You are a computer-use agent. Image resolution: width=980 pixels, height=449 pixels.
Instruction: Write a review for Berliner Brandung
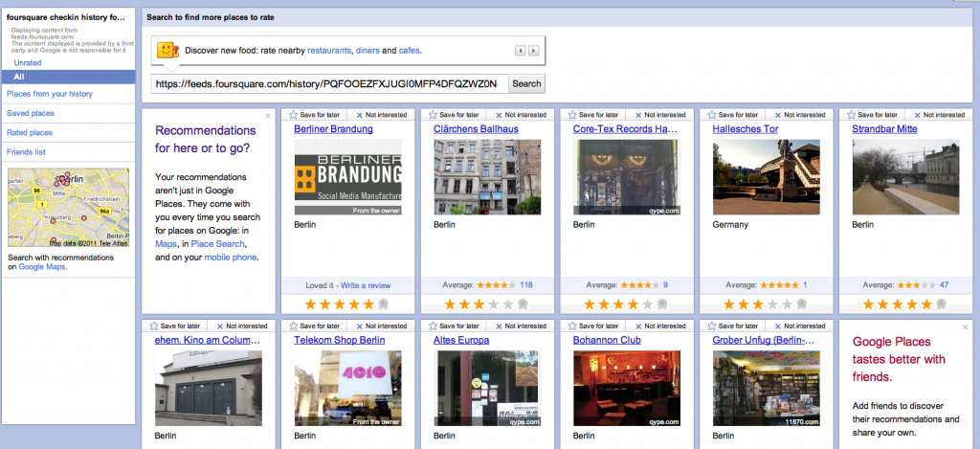coord(366,285)
